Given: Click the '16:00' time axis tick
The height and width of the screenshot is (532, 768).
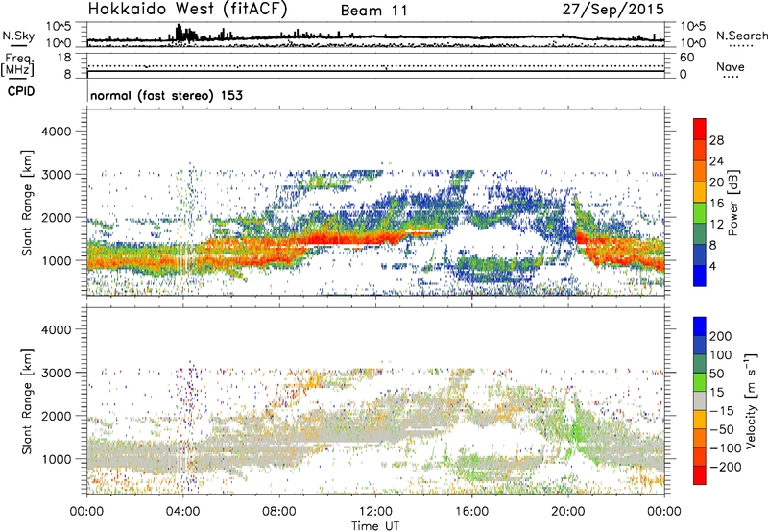Looking at the screenshot, I should (471, 512).
